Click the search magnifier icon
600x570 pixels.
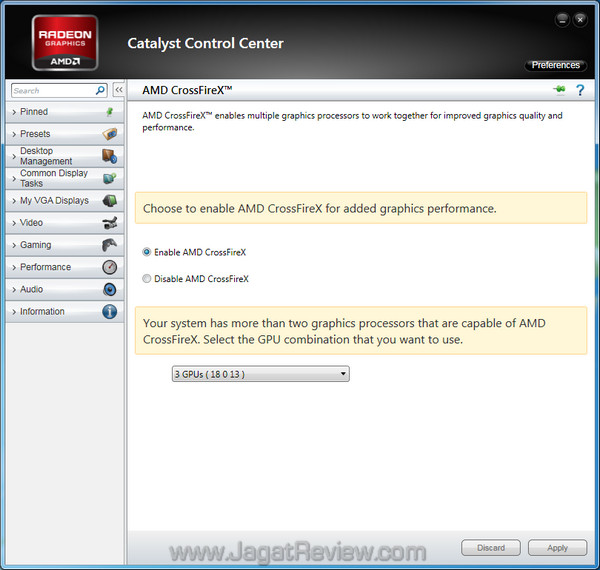coord(101,90)
